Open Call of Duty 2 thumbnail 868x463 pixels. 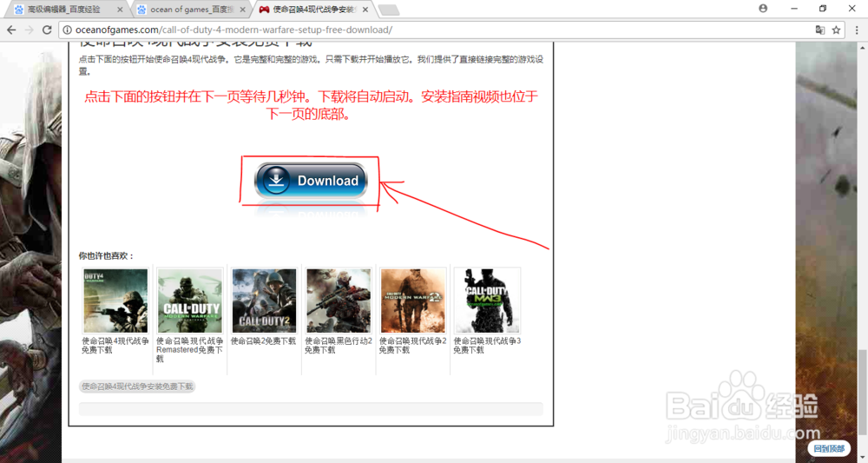[264, 301]
